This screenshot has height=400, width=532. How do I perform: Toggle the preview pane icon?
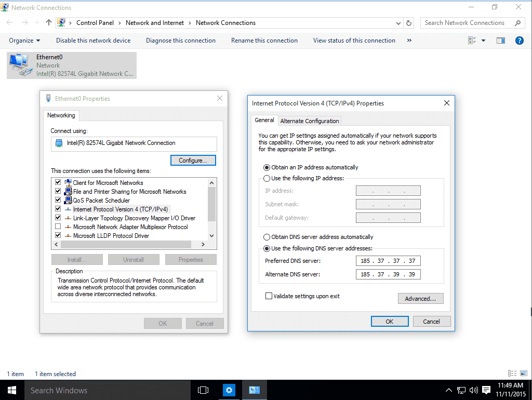pos(501,41)
